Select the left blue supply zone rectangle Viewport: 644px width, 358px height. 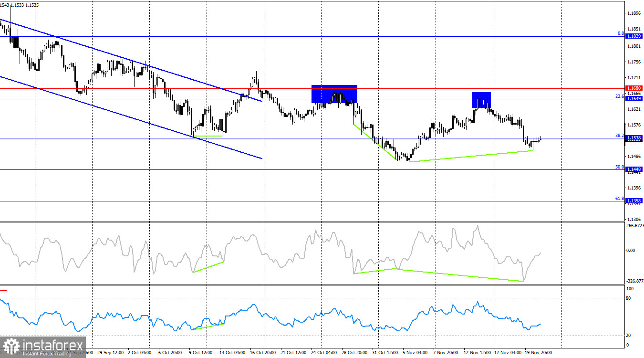coord(334,94)
